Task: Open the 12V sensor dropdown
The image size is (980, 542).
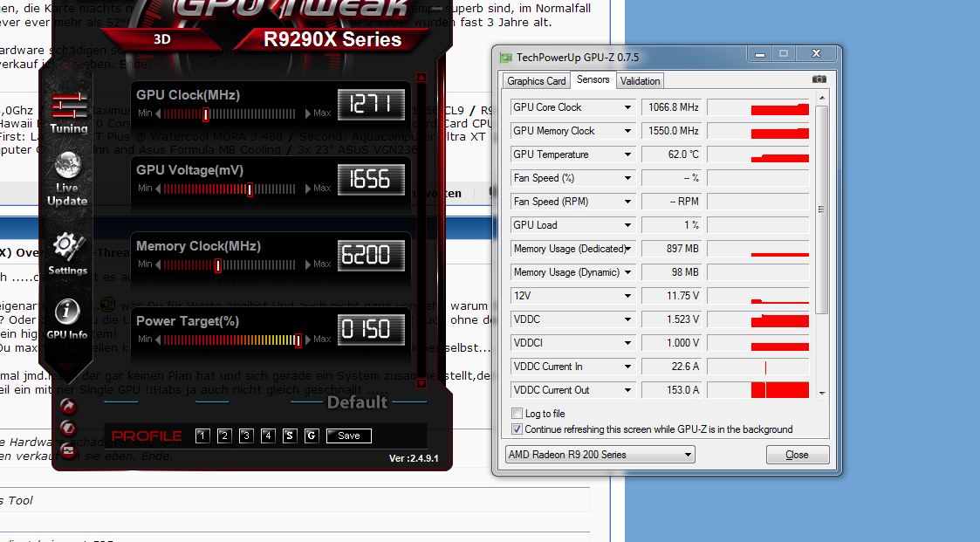Action: pos(627,296)
